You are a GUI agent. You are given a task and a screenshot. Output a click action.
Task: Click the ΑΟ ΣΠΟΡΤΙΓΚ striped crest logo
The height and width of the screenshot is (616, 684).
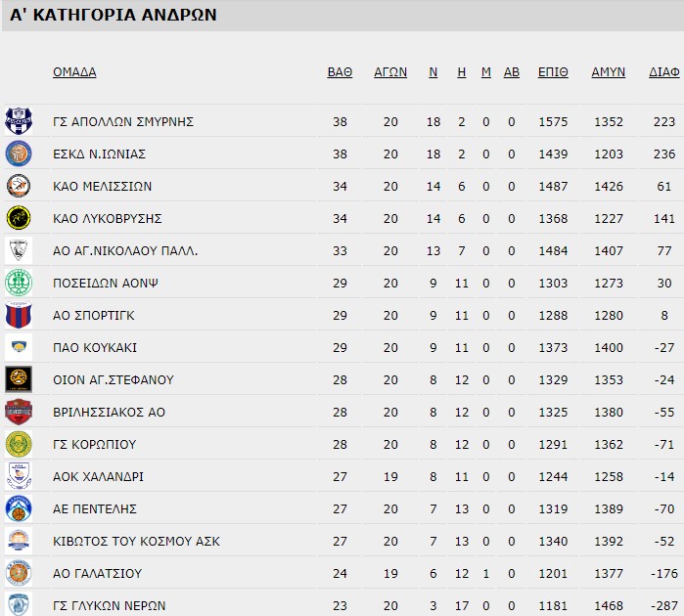[x=19, y=315]
